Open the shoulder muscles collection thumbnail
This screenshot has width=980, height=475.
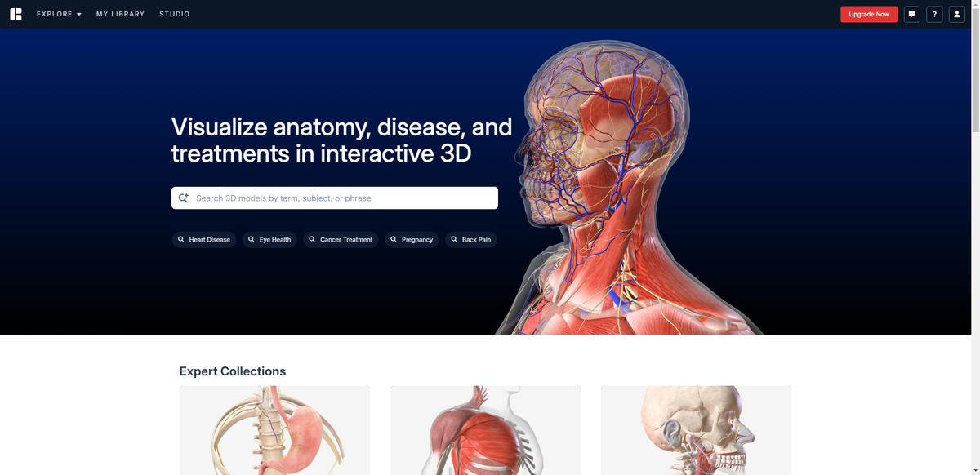(485, 430)
